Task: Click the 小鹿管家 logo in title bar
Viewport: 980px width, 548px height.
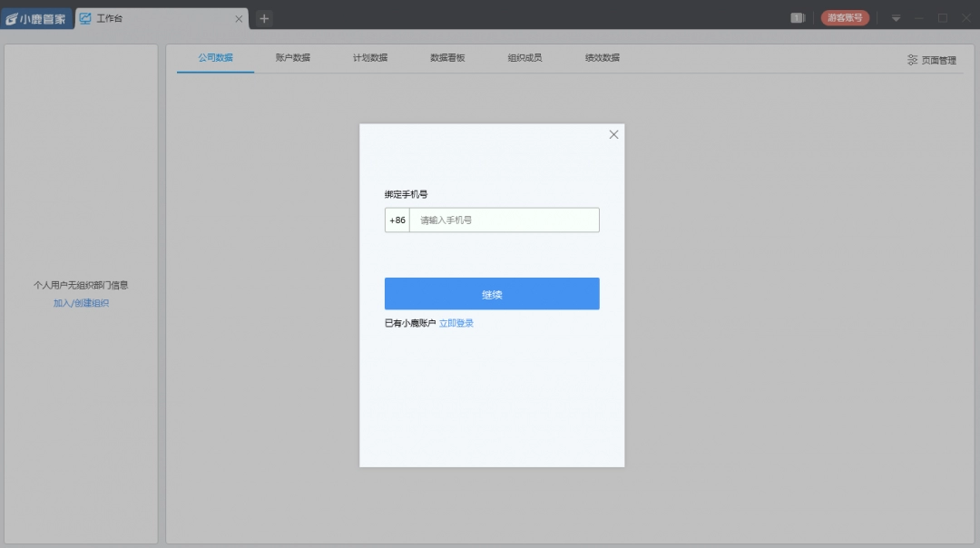Action: click(36, 18)
